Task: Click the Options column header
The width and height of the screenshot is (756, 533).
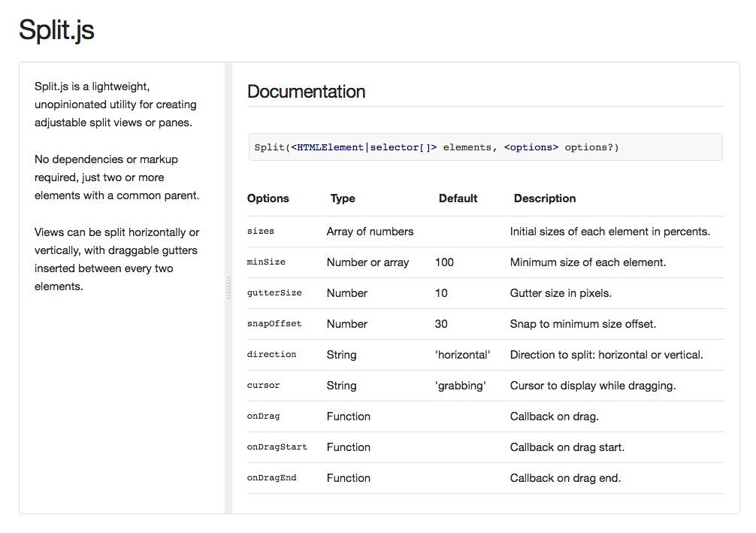Action: click(268, 198)
